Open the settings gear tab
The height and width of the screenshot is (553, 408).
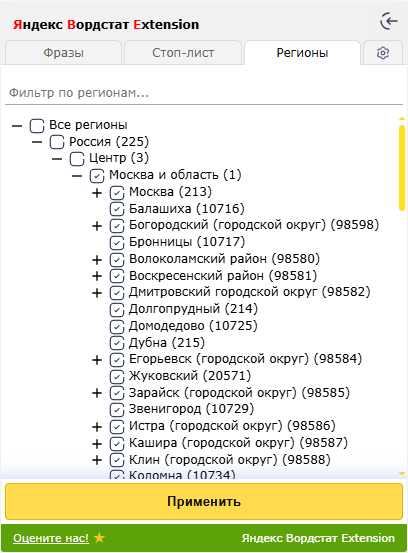click(383, 53)
